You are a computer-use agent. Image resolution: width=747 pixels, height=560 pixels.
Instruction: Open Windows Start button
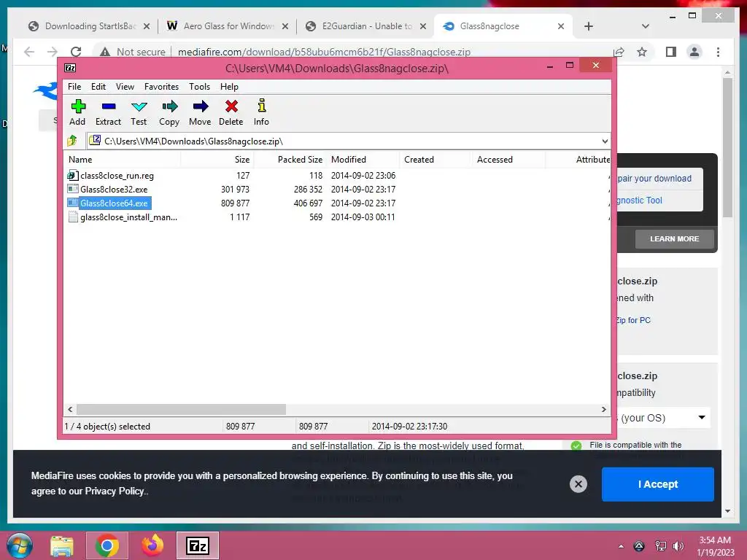pos(20,545)
